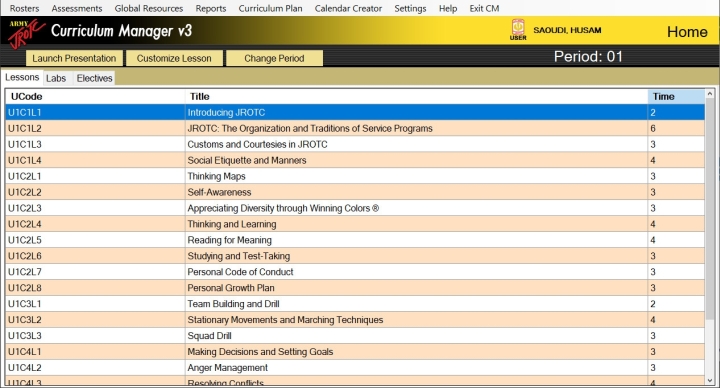Click the scrollbar down arrow
Image resolution: width=720 pixels, height=388 pixels.
click(x=710, y=381)
